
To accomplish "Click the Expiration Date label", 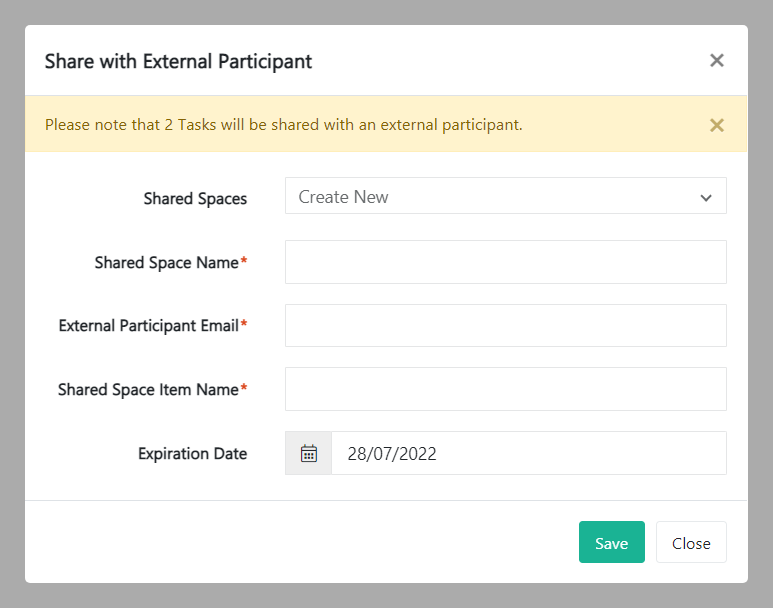I will click(192, 453).
